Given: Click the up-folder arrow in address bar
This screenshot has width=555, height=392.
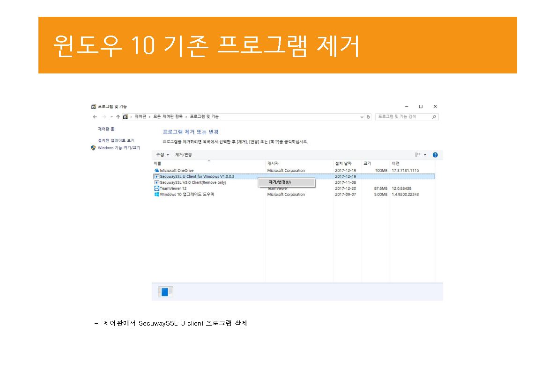Looking at the screenshot, I should [118, 117].
